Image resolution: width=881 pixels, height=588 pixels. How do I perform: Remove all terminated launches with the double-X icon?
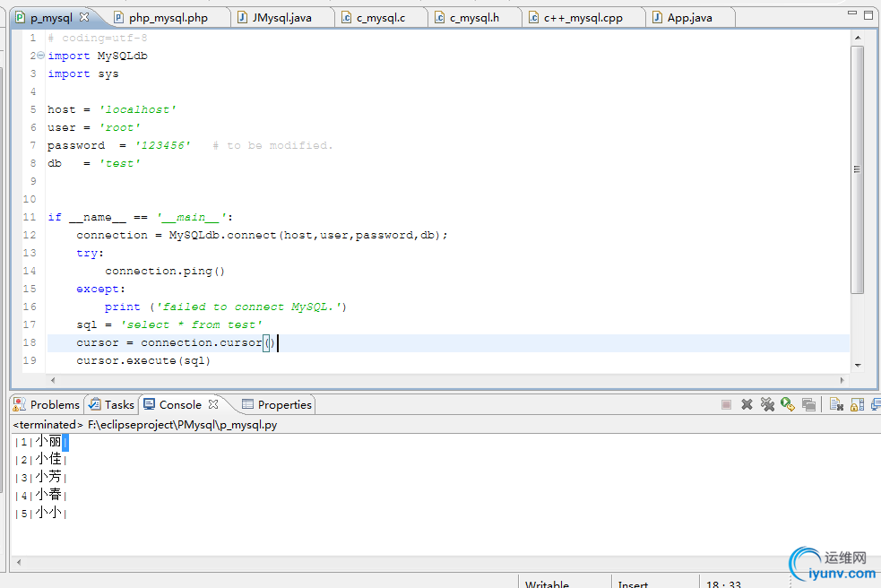coord(767,405)
